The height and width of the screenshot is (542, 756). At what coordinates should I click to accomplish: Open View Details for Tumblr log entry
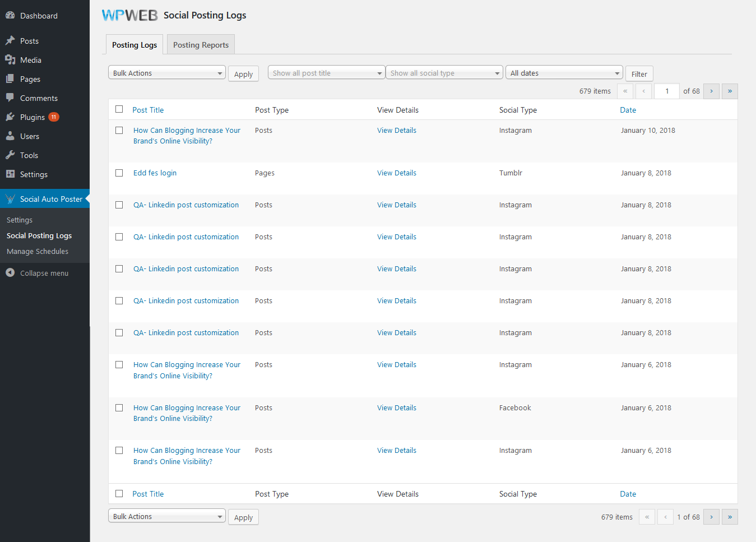396,173
